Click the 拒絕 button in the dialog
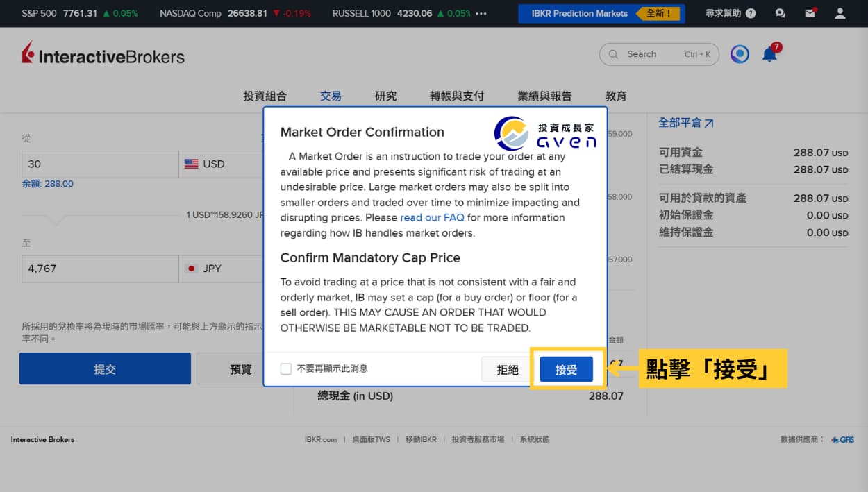Viewport: 868px width, 492px height. [x=508, y=370]
